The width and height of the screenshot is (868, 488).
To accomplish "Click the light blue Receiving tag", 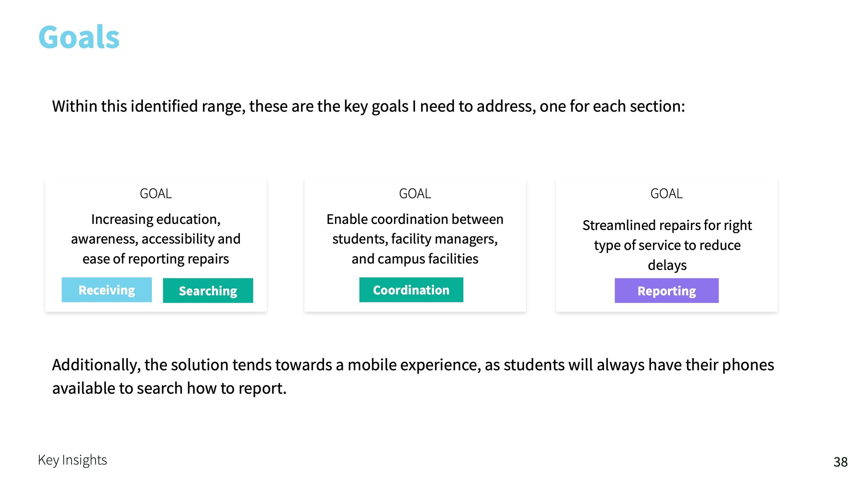I will pyautogui.click(x=107, y=290).
